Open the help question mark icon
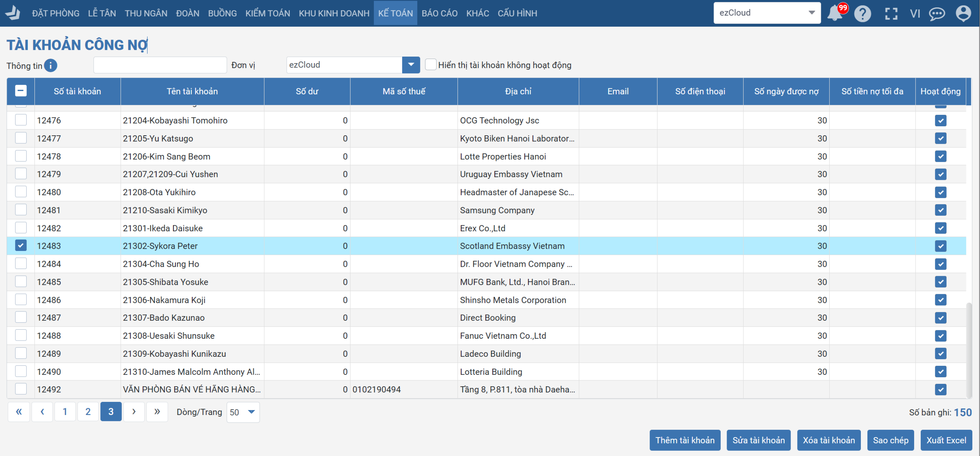The width and height of the screenshot is (980, 456). pyautogui.click(x=862, y=14)
